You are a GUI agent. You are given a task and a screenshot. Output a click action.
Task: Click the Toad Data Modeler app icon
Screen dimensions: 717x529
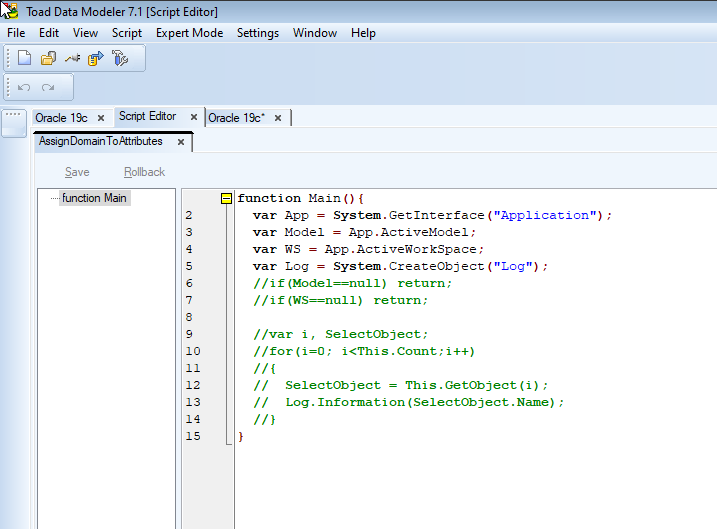coord(10,11)
